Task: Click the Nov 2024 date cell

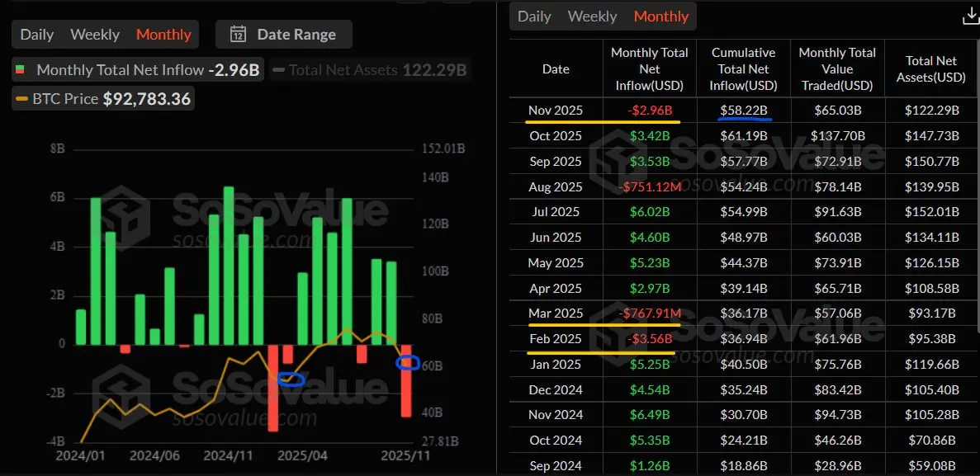Action: click(556, 415)
